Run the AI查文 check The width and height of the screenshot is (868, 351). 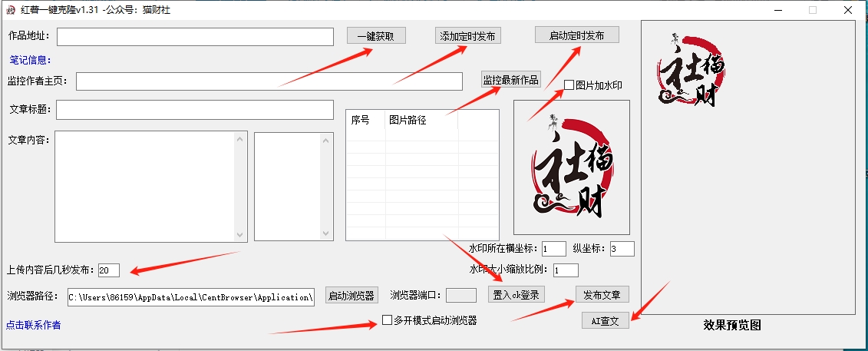[x=605, y=320]
